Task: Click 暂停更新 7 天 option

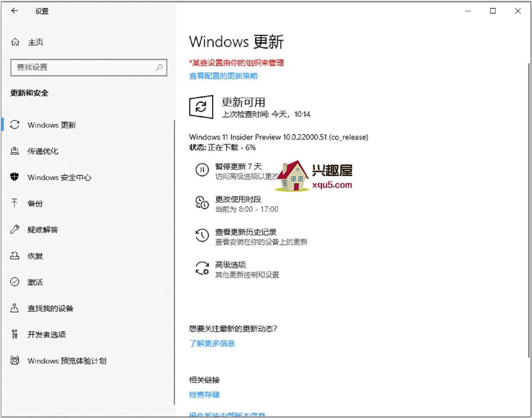Action: point(239,166)
